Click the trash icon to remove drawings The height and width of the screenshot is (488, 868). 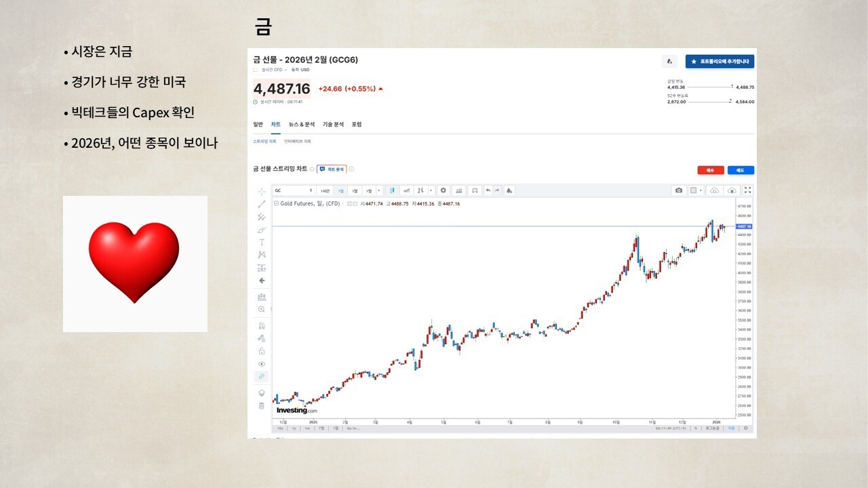tap(262, 406)
